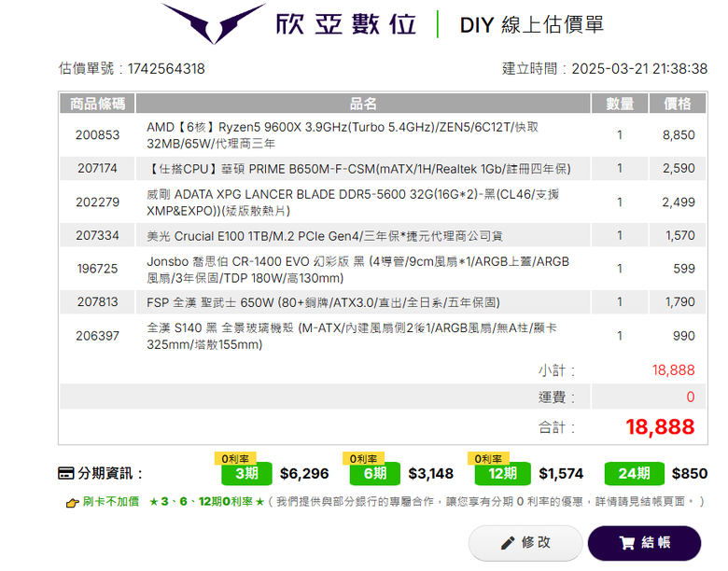
Task: Click the price 1,790
Action: (680, 301)
